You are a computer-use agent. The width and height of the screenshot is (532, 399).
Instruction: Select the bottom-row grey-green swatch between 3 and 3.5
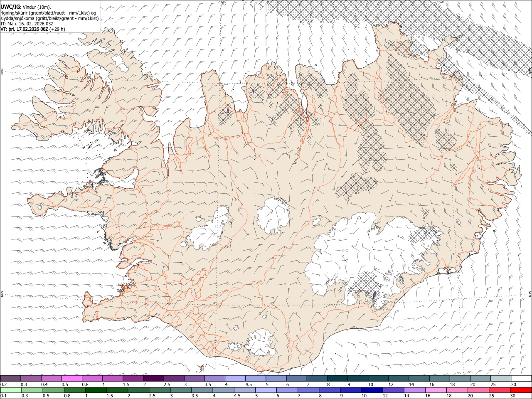[x=180, y=390]
